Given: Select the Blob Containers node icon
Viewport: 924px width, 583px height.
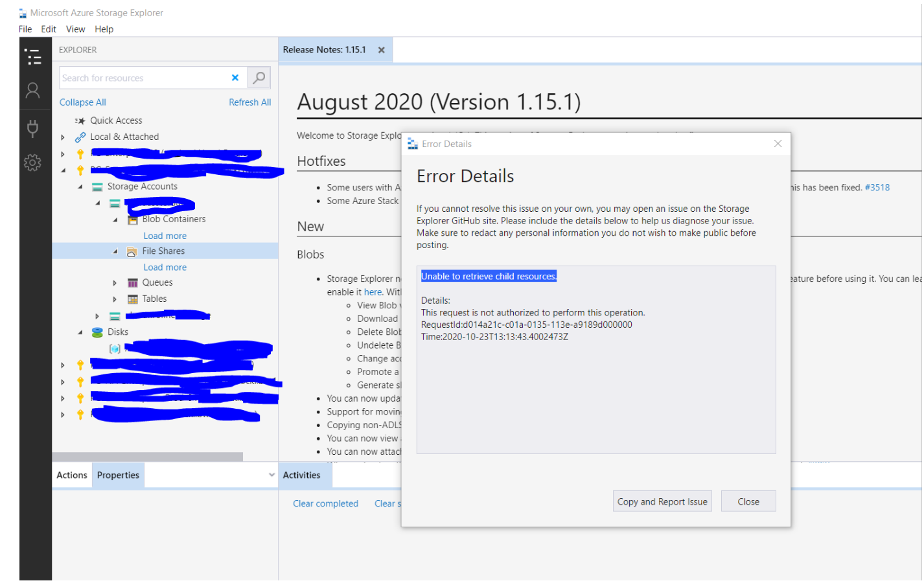Looking at the screenshot, I should [132, 219].
